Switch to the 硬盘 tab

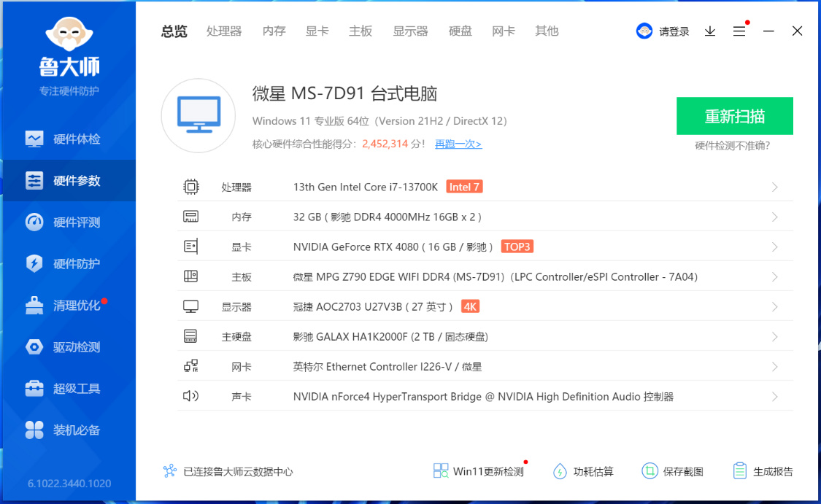coord(460,31)
